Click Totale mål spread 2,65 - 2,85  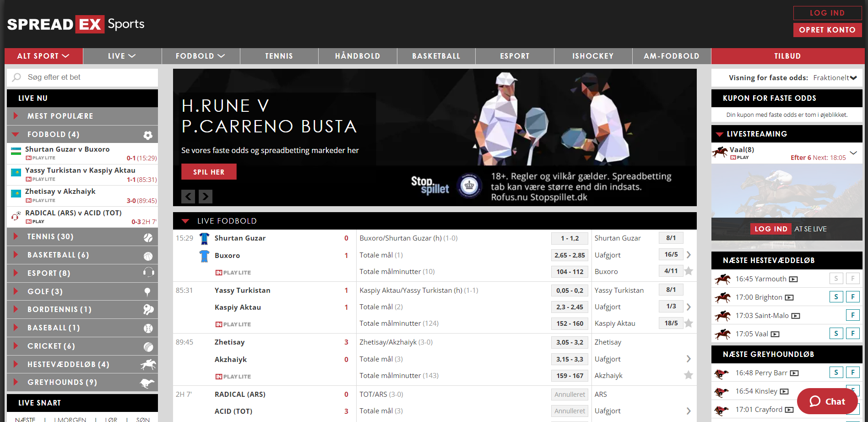coord(570,255)
